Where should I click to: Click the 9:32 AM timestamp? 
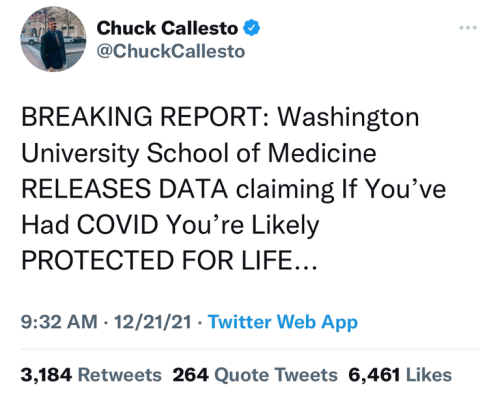tap(59, 322)
